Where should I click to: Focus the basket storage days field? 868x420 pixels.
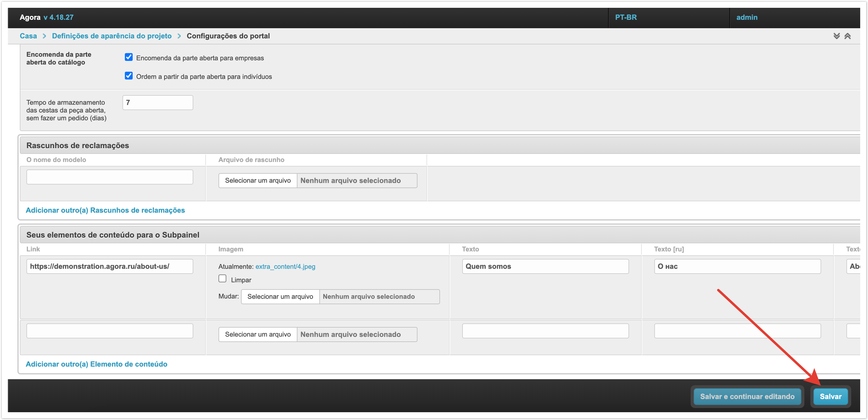tap(158, 103)
